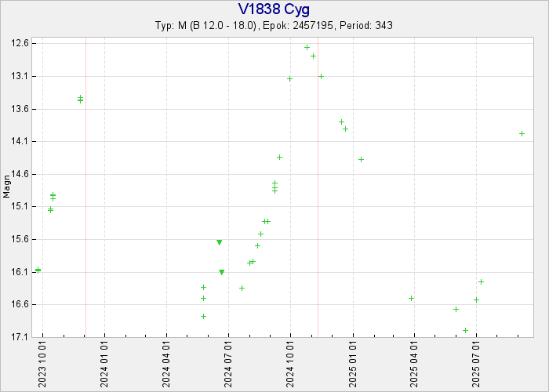Viewport: 549px width, 392px height.
Task: Click the 15.1 magnitude axis label
Action: 20,206
